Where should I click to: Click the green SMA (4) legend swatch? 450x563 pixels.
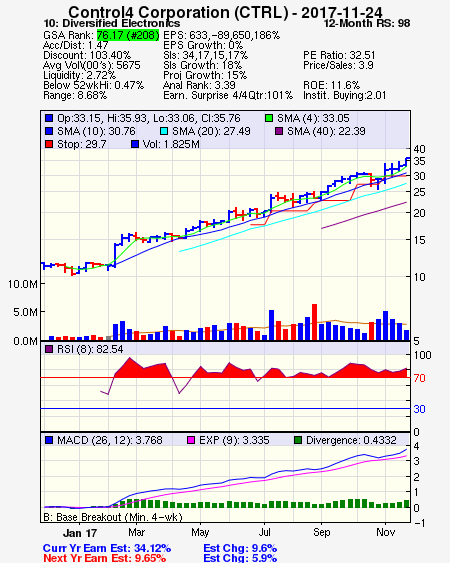269,118
